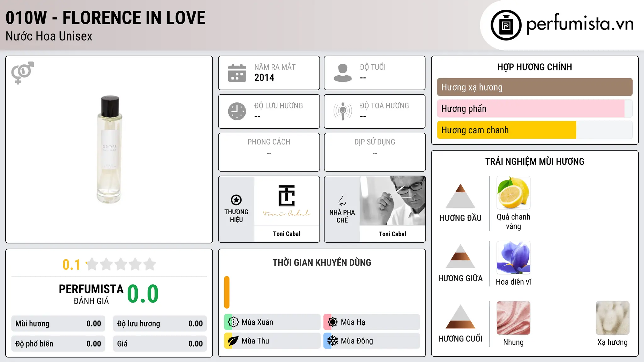Select the musk note image
The width and height of the screenshot is (644, 362).
click(x=613, y=318)
